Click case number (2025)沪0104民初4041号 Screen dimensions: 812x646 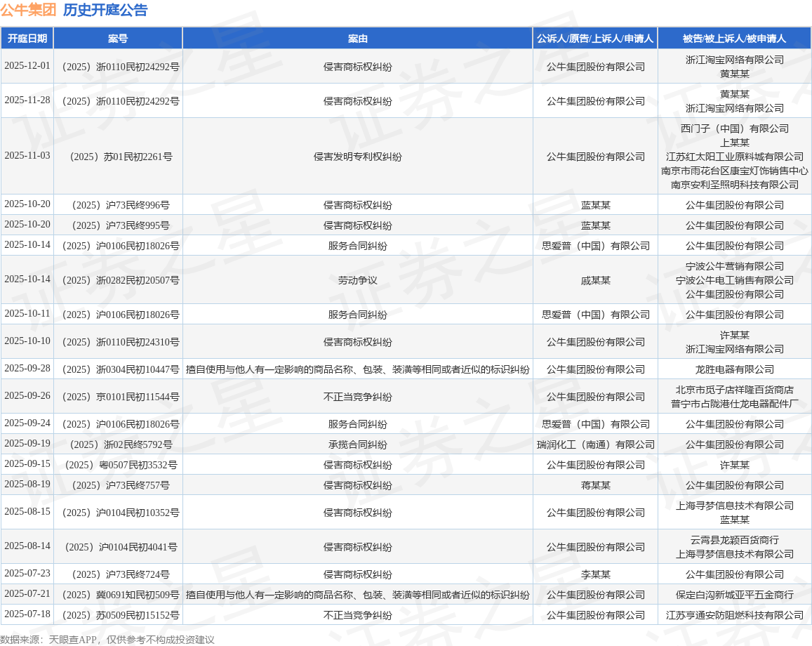121,547
